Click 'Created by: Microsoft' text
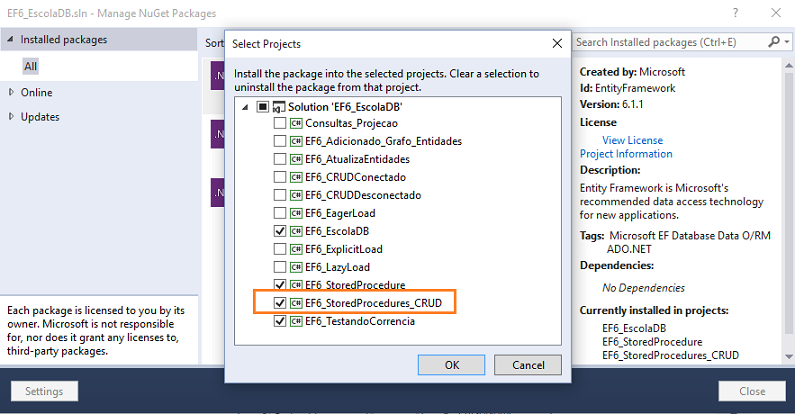Screen dimensions: 795x414 (x=632, y=72)
